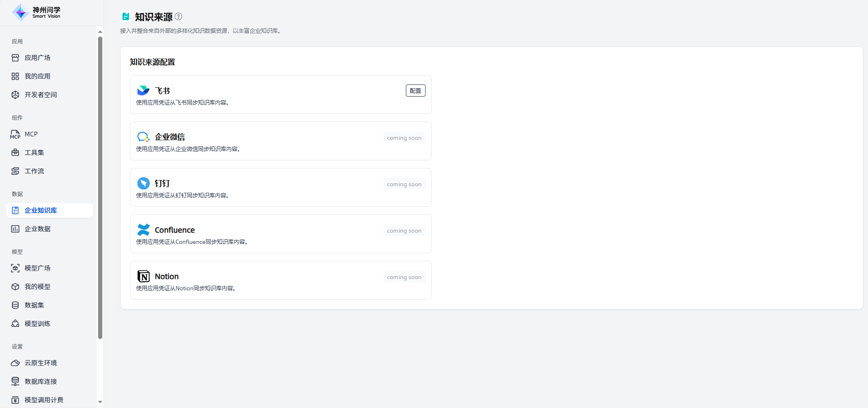Click the 钉钉 (DingTalk) logo icon
The height and width of the screenshot is (408, 868).
[x=143, y=183]
